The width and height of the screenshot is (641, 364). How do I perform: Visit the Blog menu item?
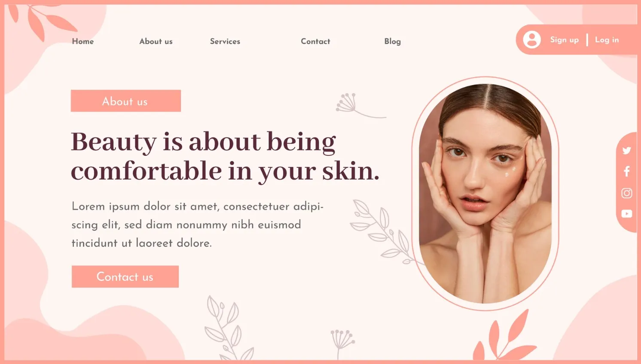(393, 42)
